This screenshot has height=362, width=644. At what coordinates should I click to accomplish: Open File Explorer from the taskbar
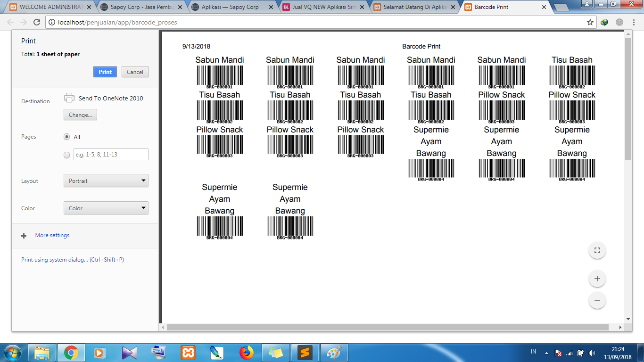(42, 353)
